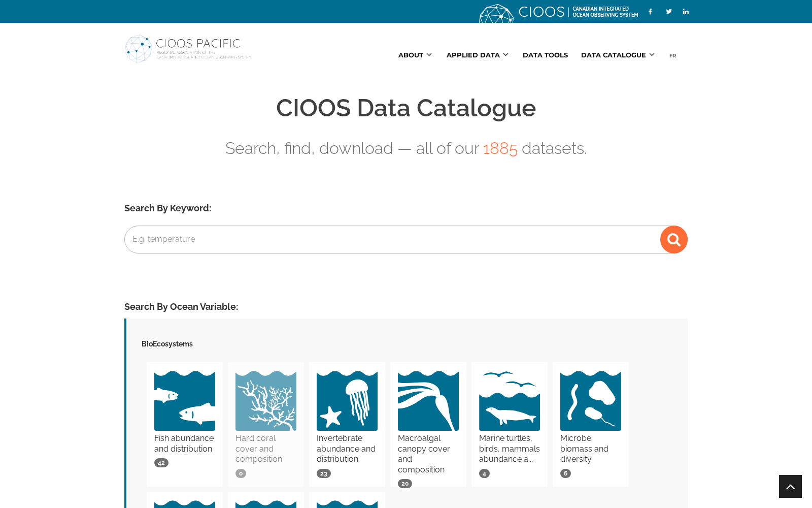
Task: Click the keyword search input field
Action: point(392,239)
